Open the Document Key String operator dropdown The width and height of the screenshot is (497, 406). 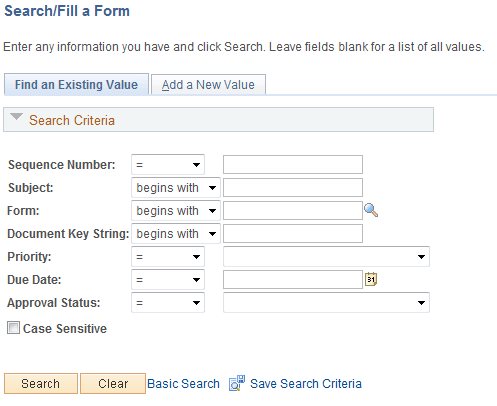pyautogui.click(x=176, y=234)
